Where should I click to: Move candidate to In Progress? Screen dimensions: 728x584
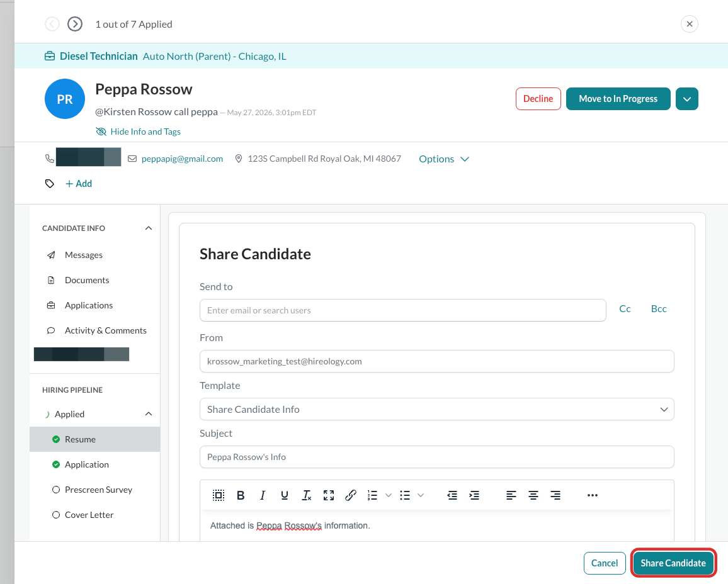618,99
